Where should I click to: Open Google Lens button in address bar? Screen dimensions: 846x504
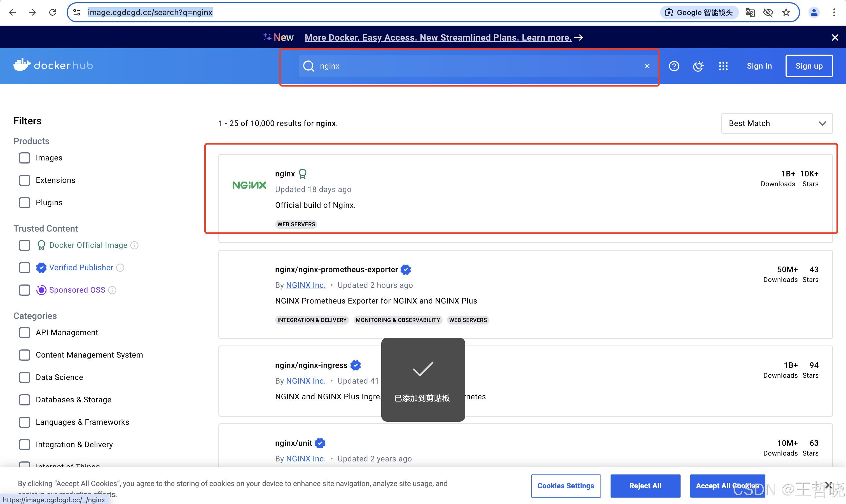pyautogui.click(x=699, y=13)
